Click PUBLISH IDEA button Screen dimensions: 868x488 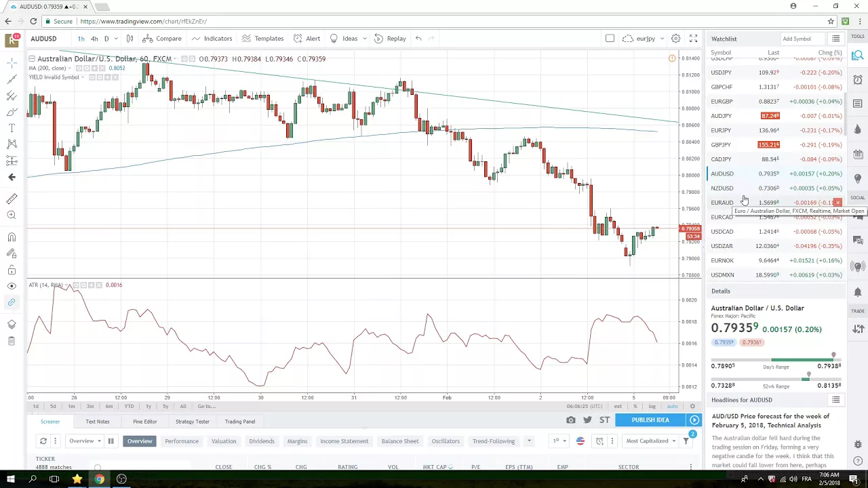click(x=650, y=420)
